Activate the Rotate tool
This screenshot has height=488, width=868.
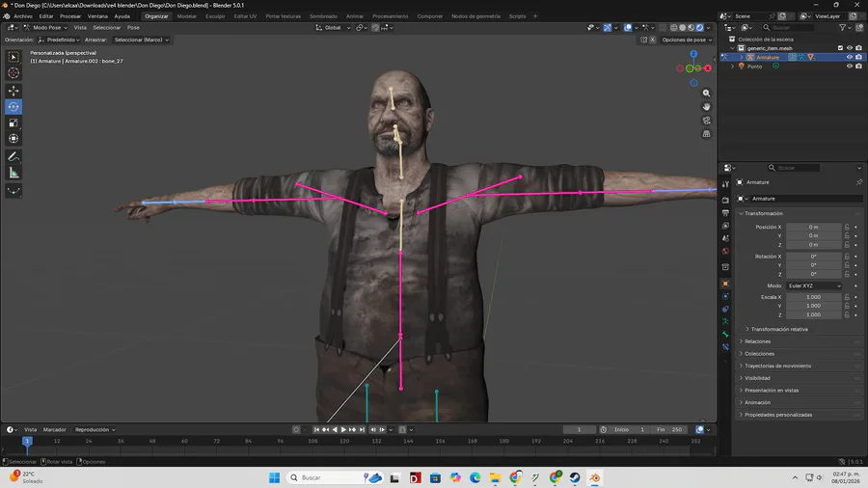[14, 107]
